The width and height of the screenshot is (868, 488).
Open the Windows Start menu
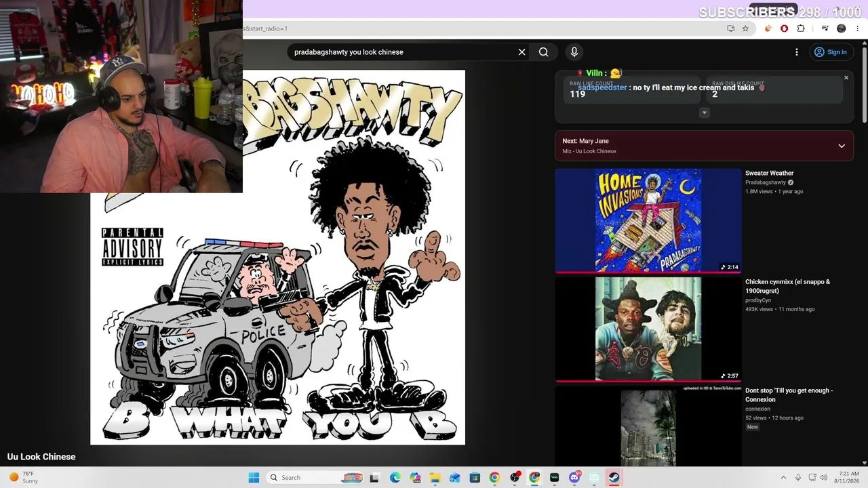tap(254, 478)
